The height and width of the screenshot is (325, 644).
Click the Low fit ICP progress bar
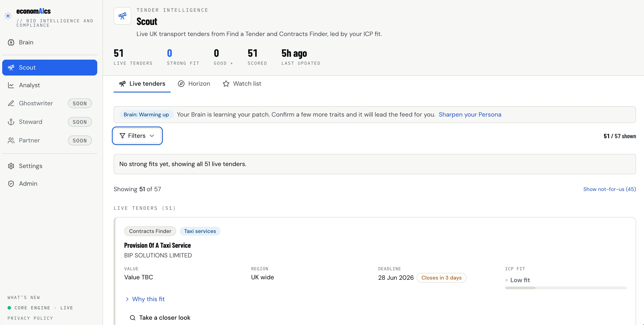click(x=566, y=288)
